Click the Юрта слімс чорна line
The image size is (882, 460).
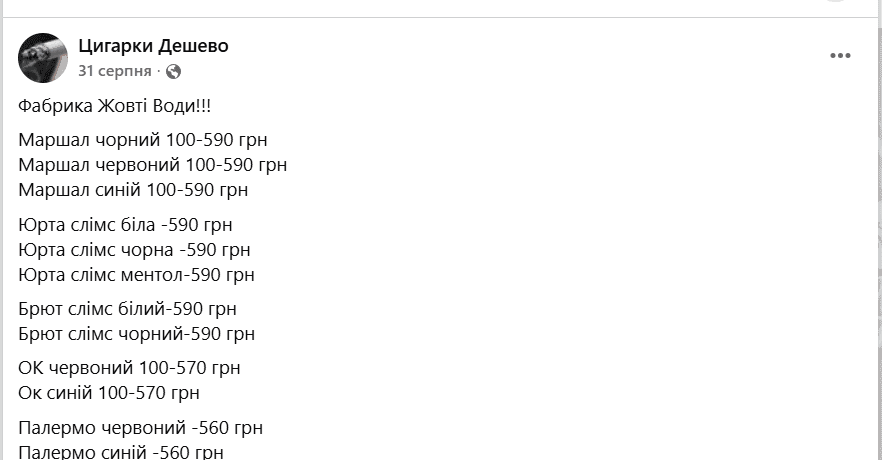[134, 249]
